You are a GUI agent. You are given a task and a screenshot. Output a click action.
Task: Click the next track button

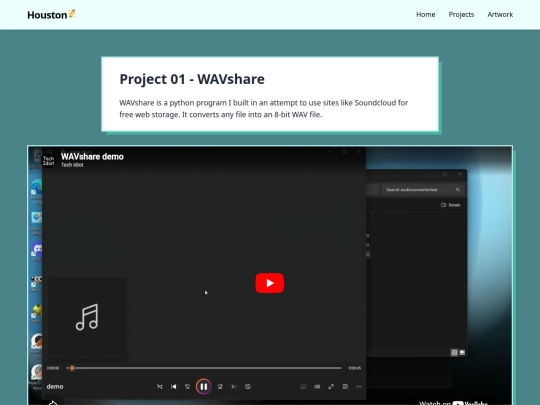tap(234, 386)
